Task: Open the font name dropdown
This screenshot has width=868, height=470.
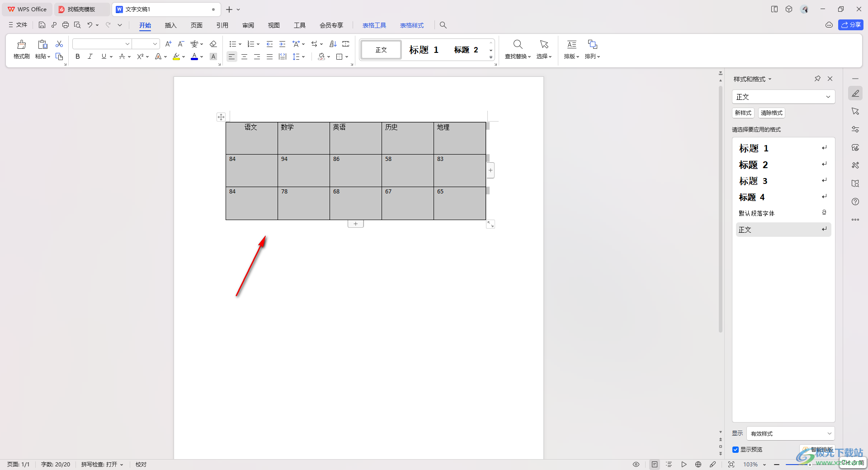Action: pos(127,44)
